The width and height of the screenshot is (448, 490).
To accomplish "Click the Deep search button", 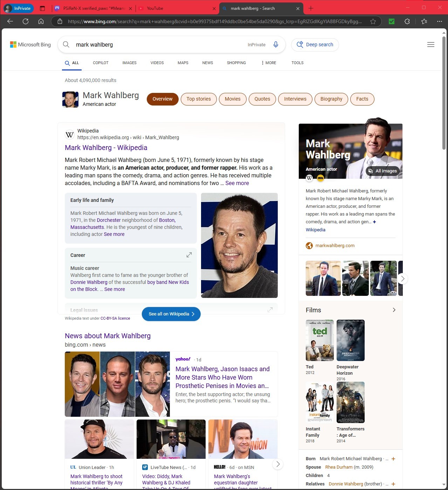I will point(315,45).
